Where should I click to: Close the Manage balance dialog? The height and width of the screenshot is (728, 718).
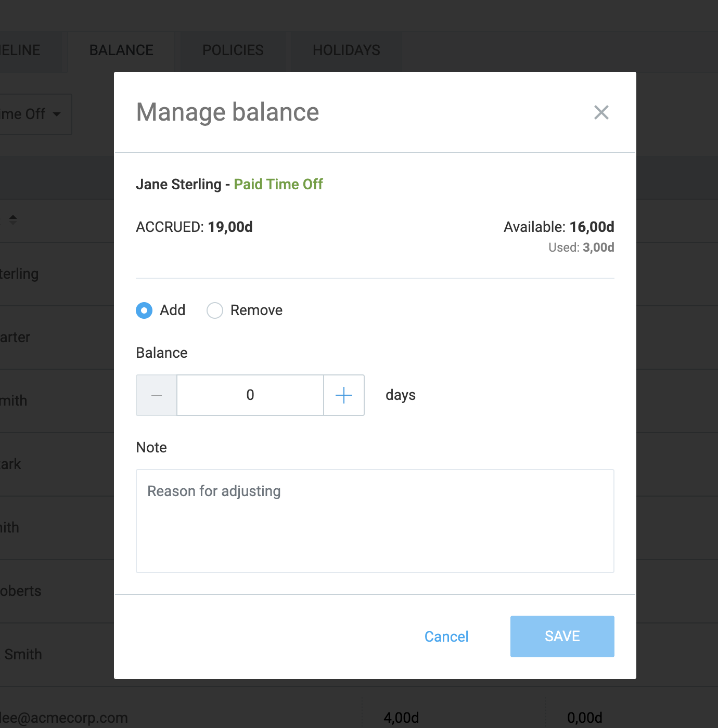(601, 112)
